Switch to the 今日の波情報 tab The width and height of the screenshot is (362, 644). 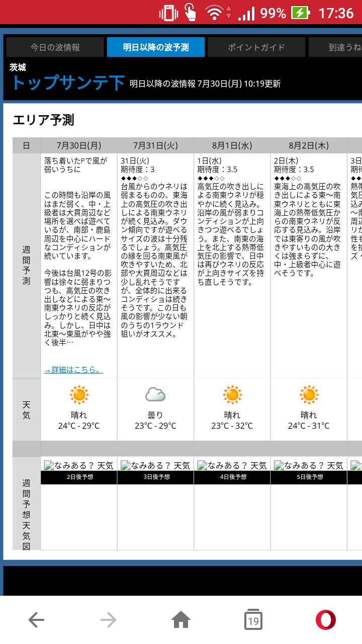click(55, 47)
